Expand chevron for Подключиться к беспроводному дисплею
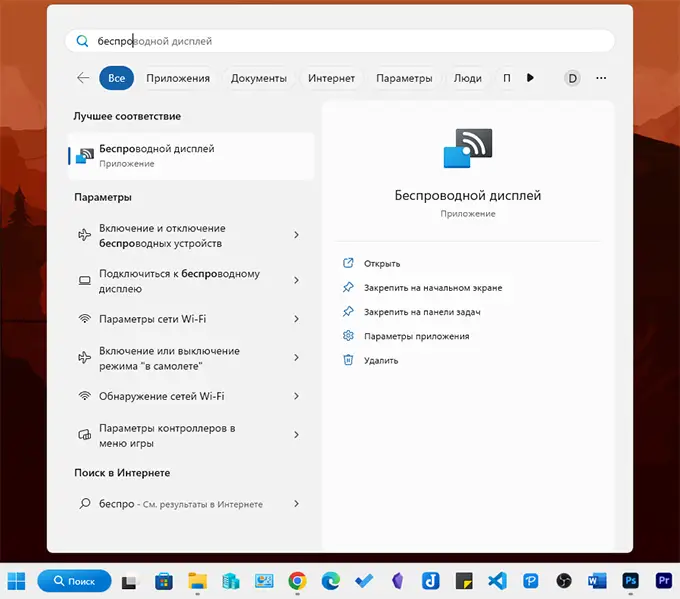This screenshot has width=680, height=599. pyautogui.click(x=296, y=280)
